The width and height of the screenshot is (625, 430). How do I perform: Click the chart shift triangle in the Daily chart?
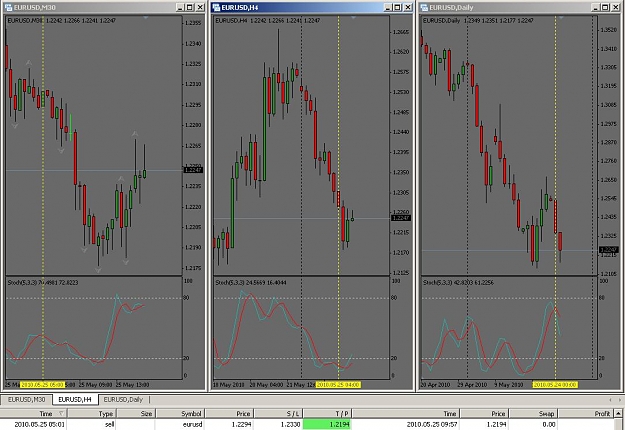tap(561, 18)
